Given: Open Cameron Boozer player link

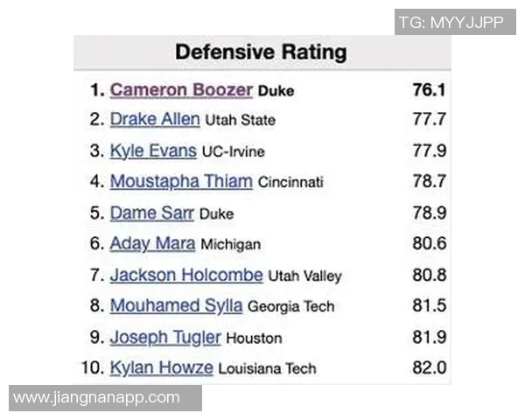Looking at the screenshot, I should [181, 90].
